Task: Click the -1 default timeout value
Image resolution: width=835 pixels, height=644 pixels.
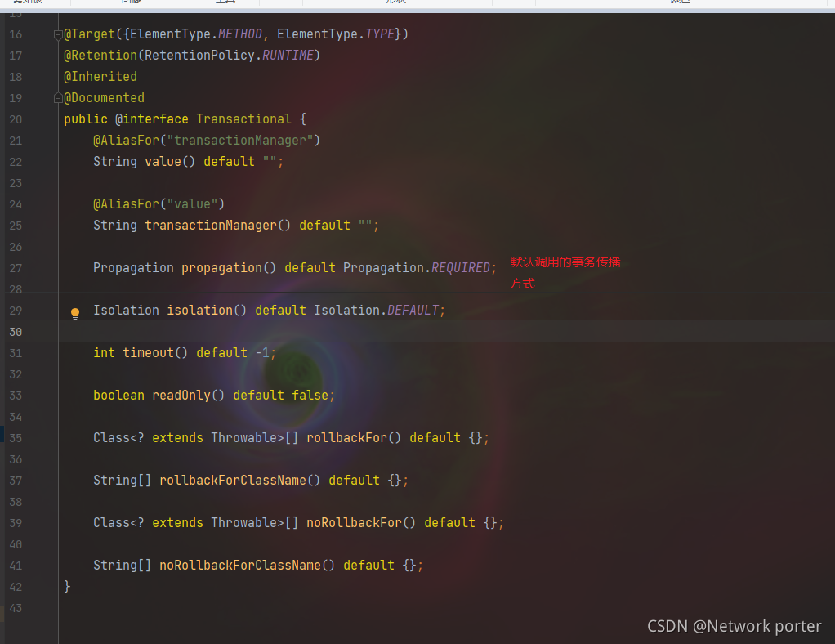Action: [262, 352]
